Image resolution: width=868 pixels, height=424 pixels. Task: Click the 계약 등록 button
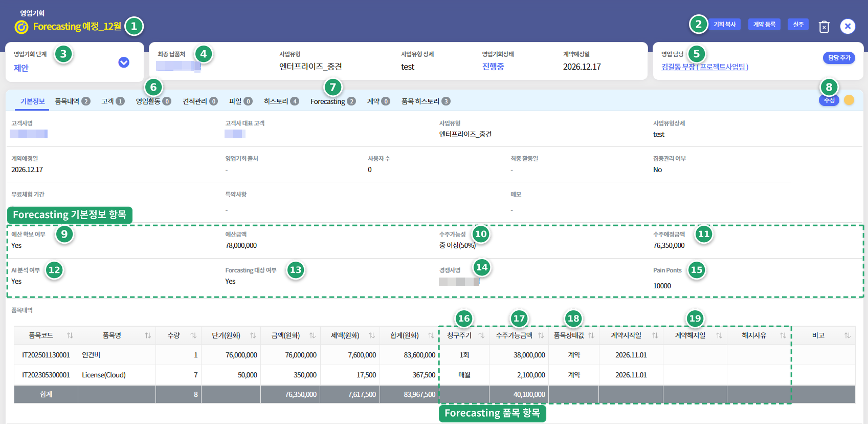764,25
